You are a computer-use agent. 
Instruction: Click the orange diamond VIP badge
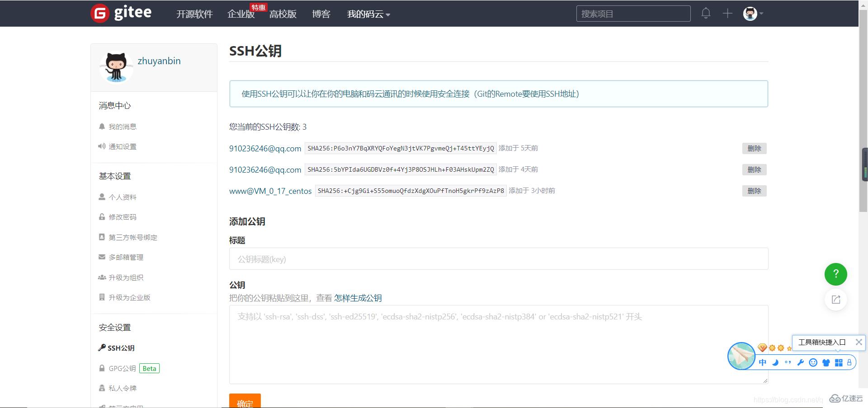(762, 347)
